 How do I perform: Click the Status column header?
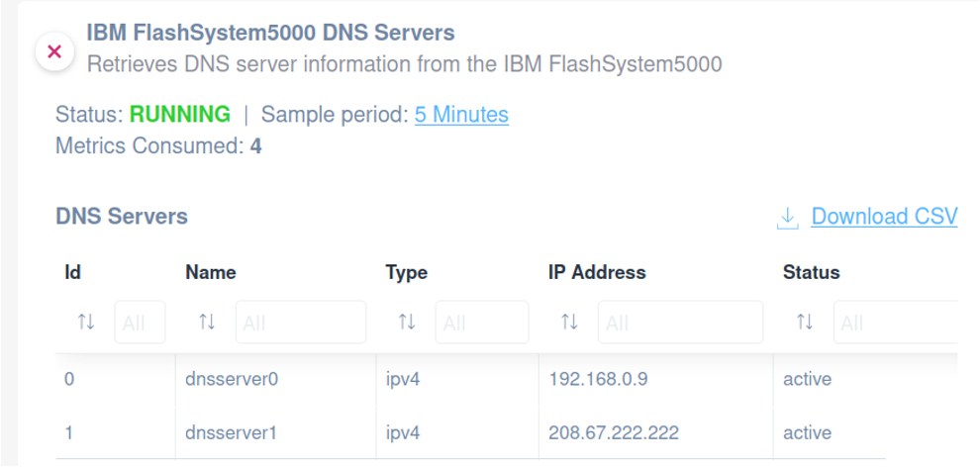pos(812,272)
